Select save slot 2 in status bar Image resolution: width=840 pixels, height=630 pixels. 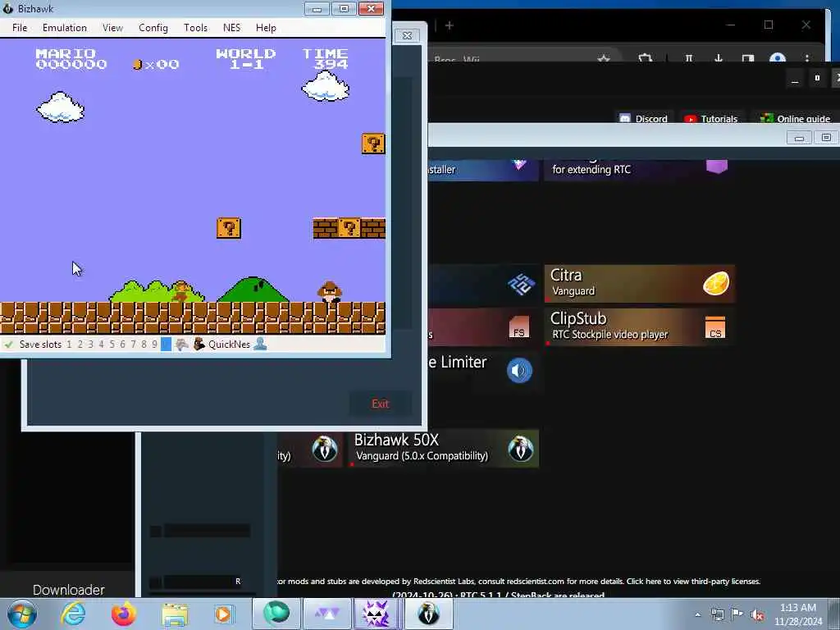point(80,345)
